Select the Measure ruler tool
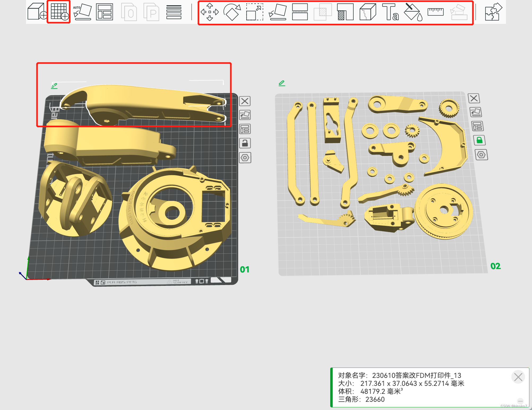 tap(436, 12)
